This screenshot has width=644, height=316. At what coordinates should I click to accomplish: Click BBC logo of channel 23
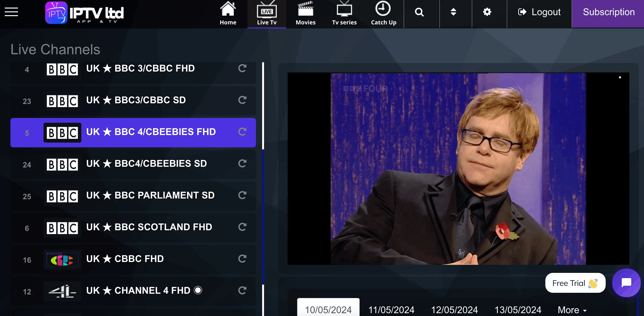pos(62,101)
